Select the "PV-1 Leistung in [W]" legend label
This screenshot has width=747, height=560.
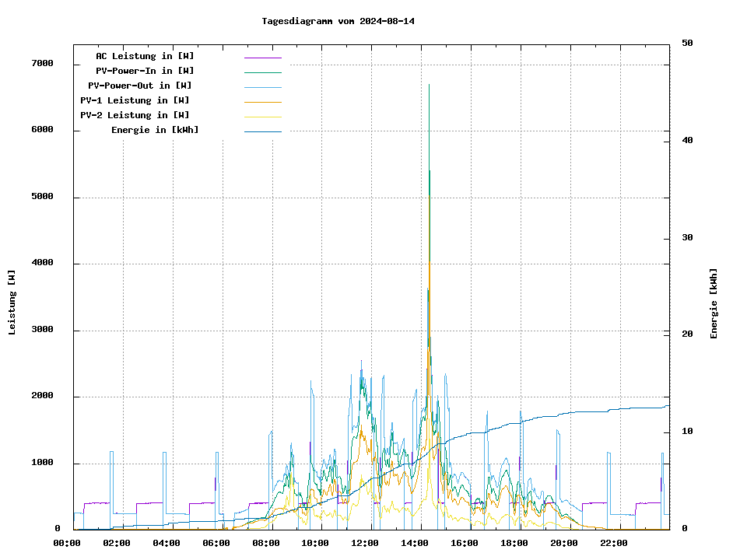coord(135,100)
